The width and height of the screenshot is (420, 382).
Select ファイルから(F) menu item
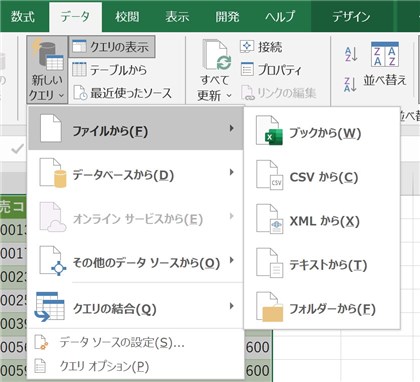pos(136,128)
